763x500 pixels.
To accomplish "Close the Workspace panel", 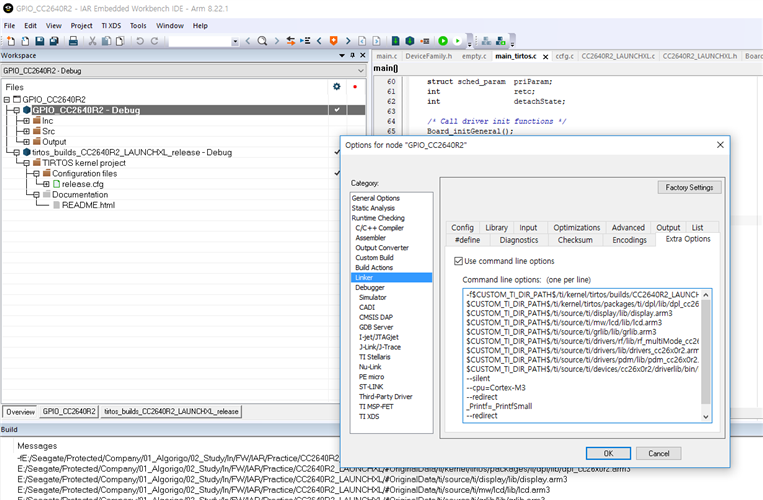I will 363,55.
